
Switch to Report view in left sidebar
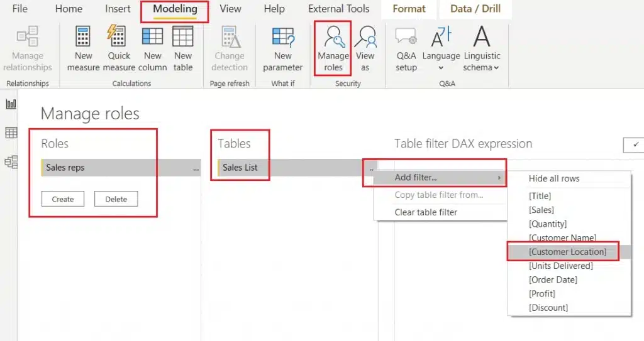tap(11, 104)
